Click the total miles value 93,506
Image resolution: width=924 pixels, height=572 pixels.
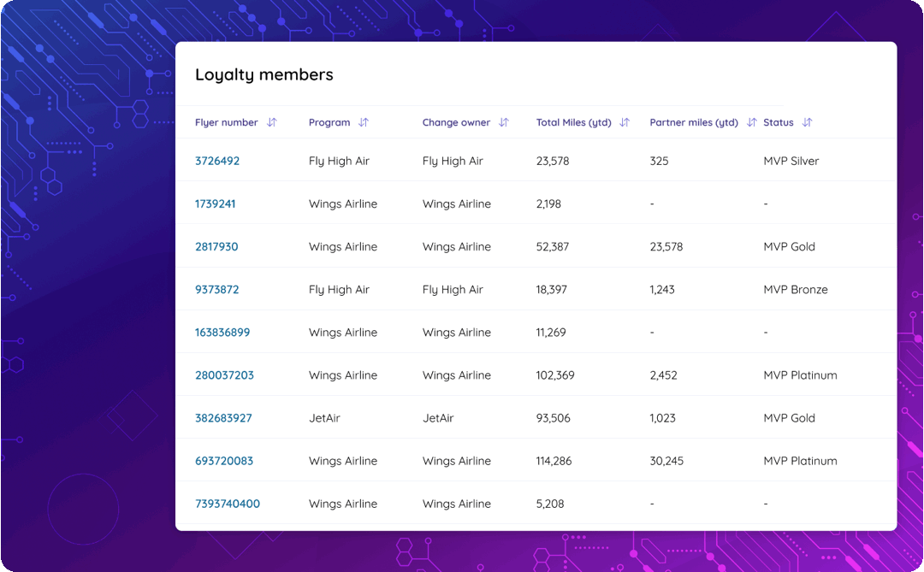pyautogui.click(x=554, y=418)
